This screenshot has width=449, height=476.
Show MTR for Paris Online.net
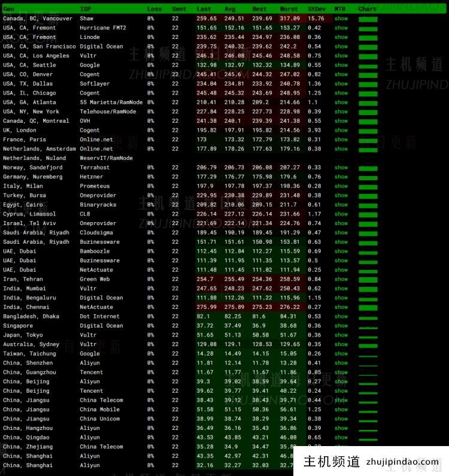pyautogui.click(x=341, y=140)
